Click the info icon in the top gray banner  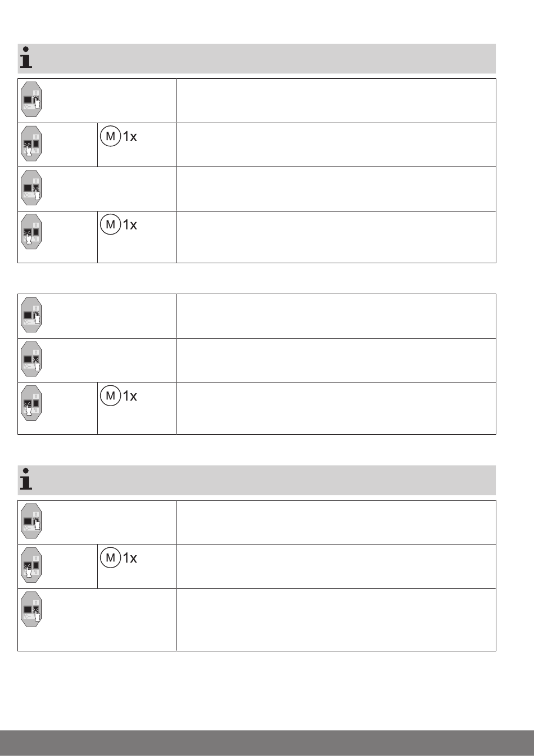[26, 58]
